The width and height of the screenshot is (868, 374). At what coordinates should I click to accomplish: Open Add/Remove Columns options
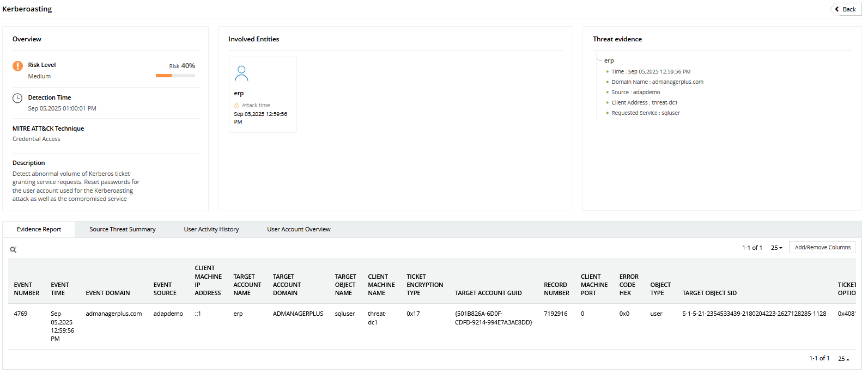(x=822, y=247)
